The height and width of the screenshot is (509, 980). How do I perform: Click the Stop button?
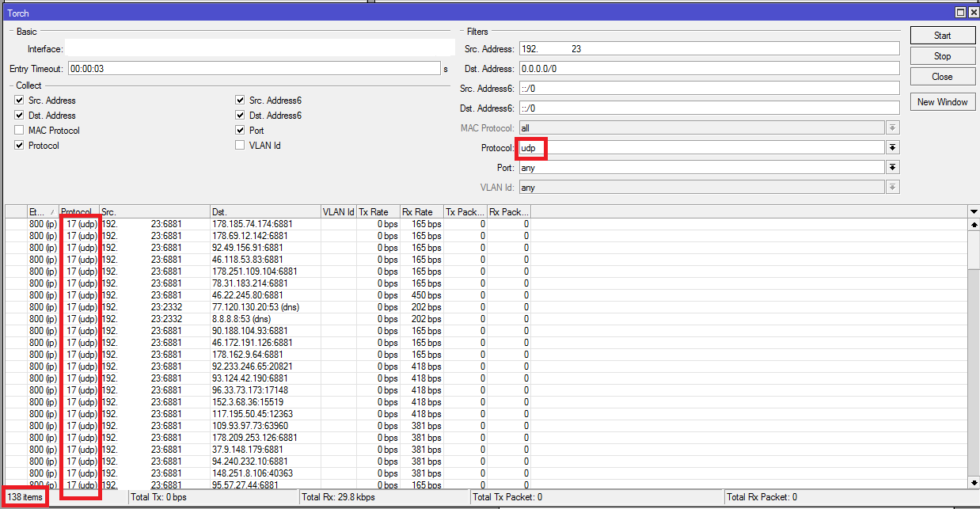[942, 56]
